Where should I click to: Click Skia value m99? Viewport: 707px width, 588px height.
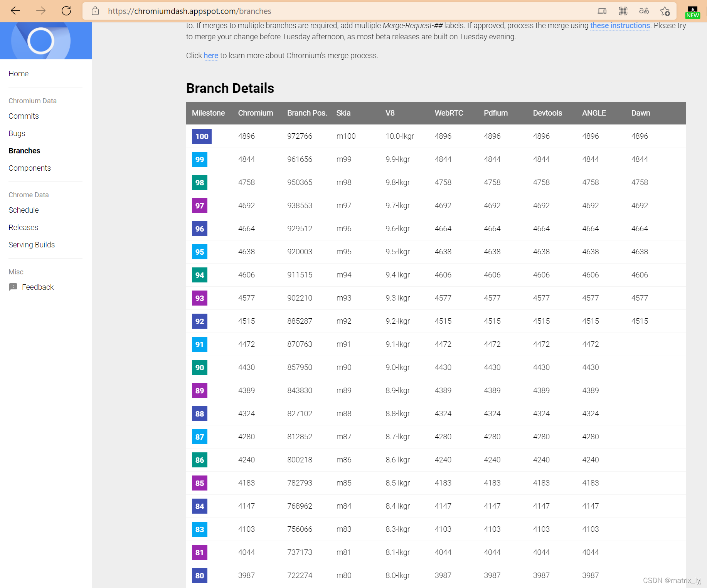pos(344,159)
